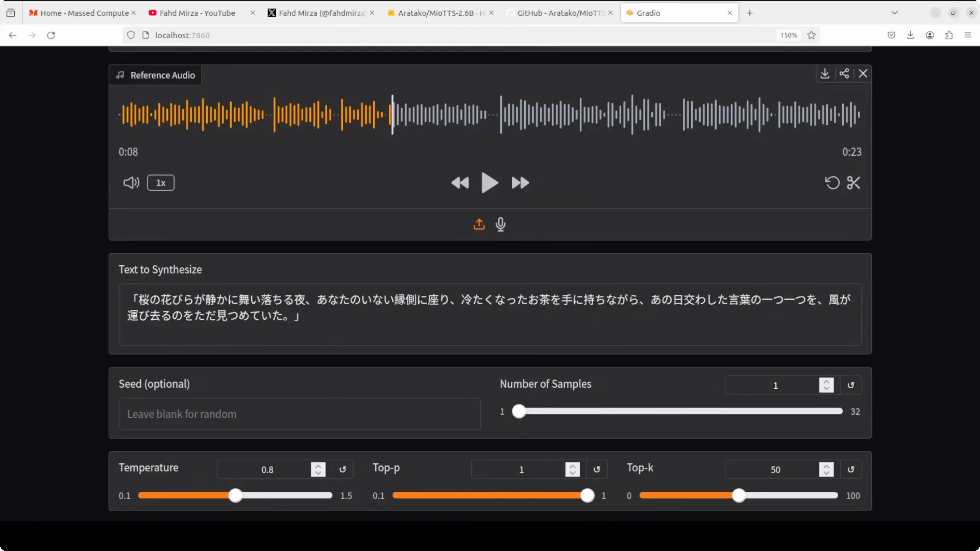This screenshot has height=551, width=980.
Task: Play the reference audio
Action: click(x=489, y=183)
